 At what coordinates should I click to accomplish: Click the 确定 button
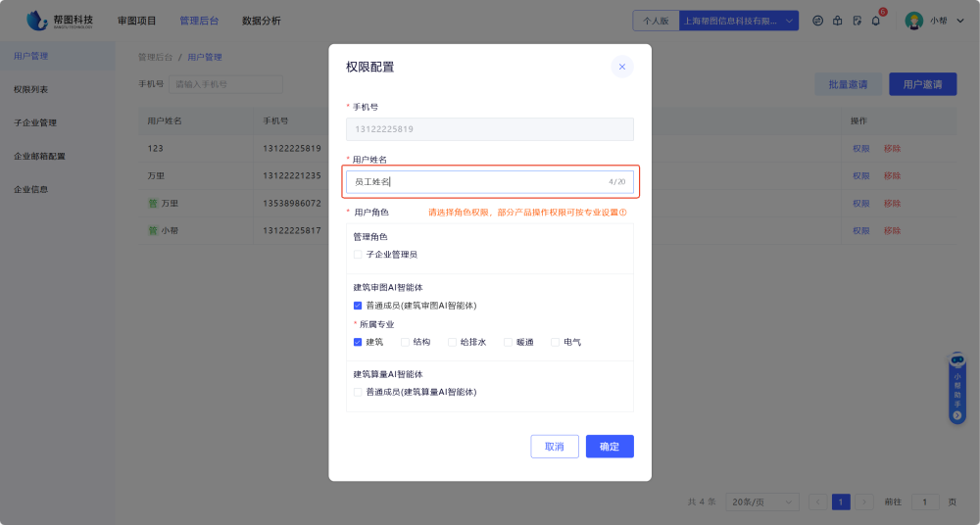[x=610, y=447]
